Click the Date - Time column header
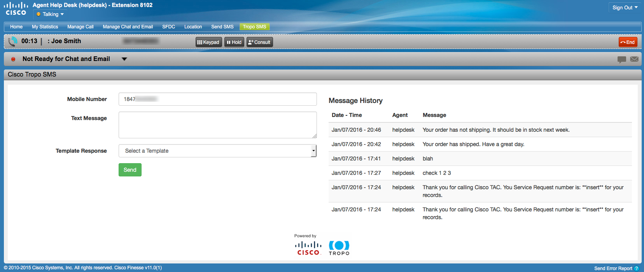This screenshot has height=272, width=644. [347, 115]
